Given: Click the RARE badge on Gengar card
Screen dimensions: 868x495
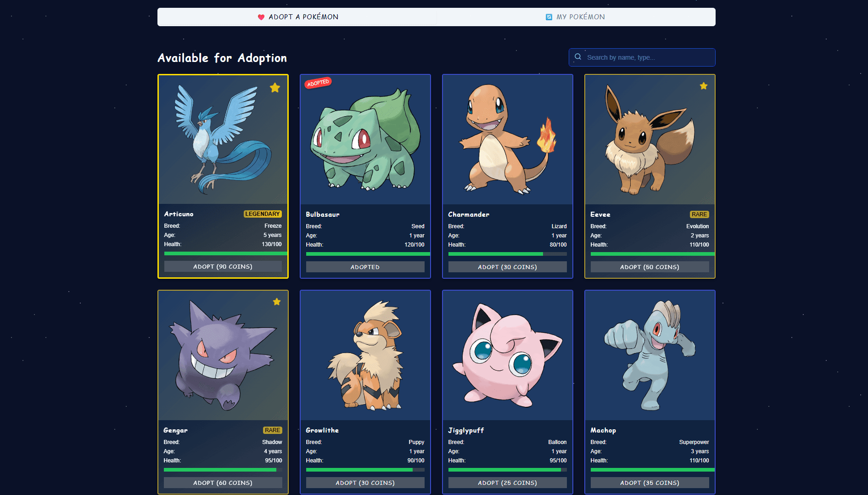Looking at the screenshot, I should [273, 430].
